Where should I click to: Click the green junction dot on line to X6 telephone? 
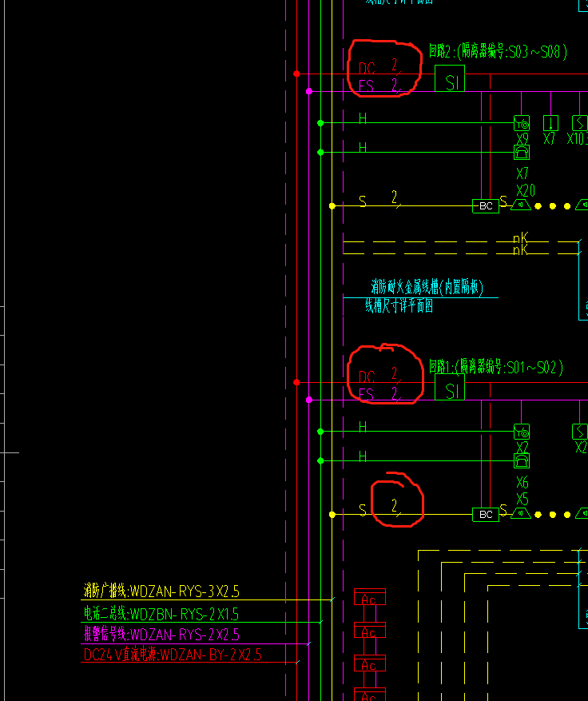[320, 460]
